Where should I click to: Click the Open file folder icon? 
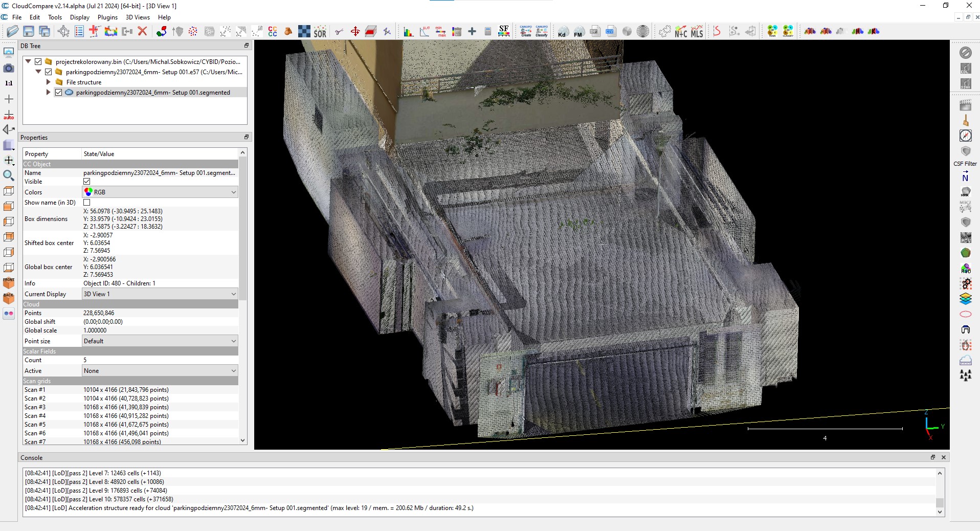pos(12,32)
